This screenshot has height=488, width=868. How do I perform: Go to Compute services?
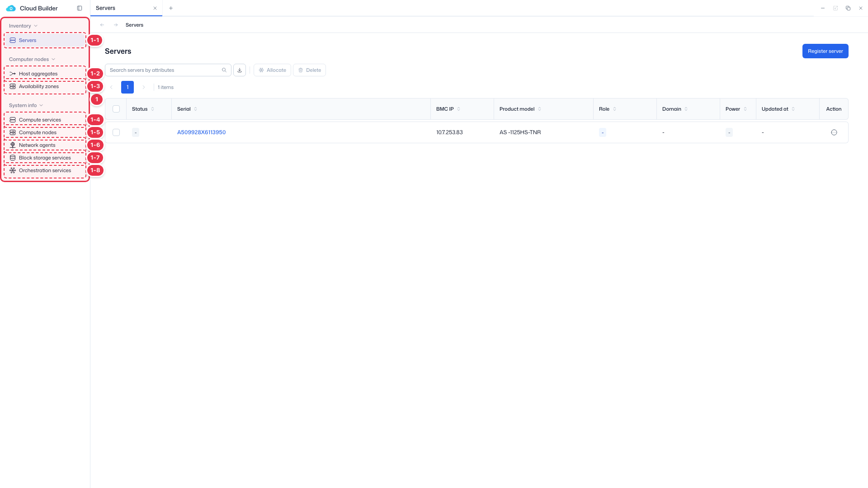[45, 120]
